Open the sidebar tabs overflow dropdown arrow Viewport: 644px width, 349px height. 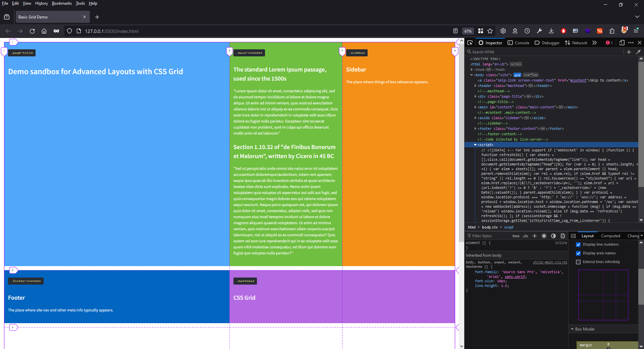click(641, 236)
